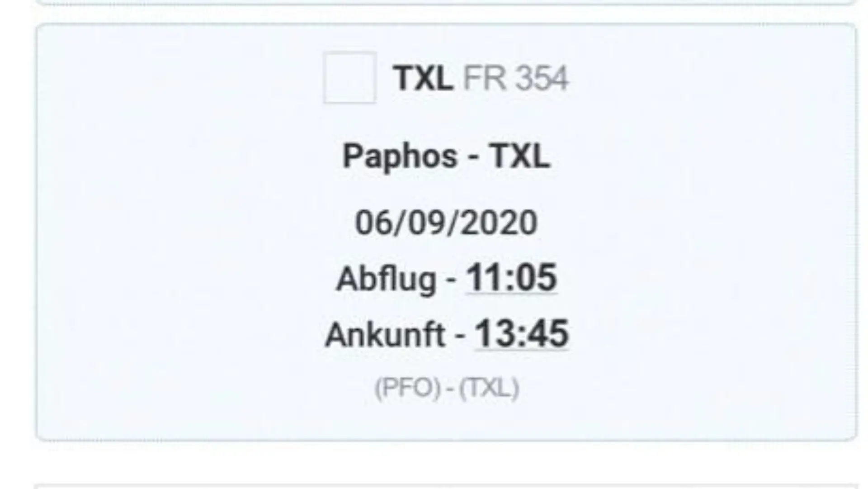
Task: Click TXL in the Paphos - TXL title
Action: [x=519, y=156]
